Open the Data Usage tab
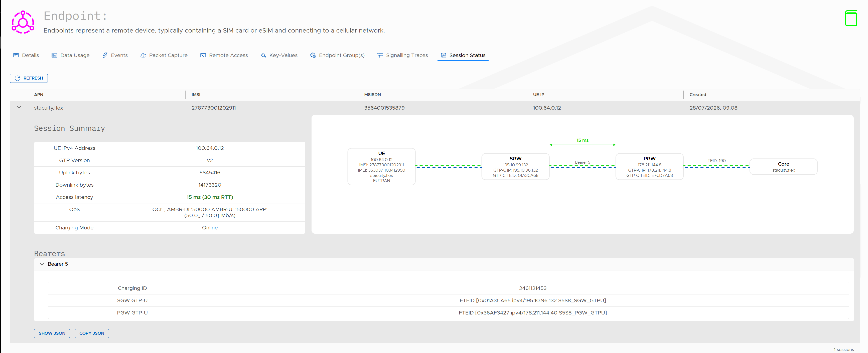 click(x=70, y=55)
